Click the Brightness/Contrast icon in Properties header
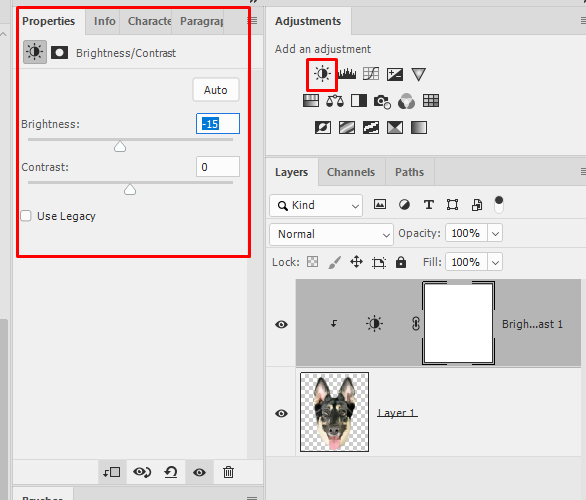The image size is (586, 500). (35, 52)
